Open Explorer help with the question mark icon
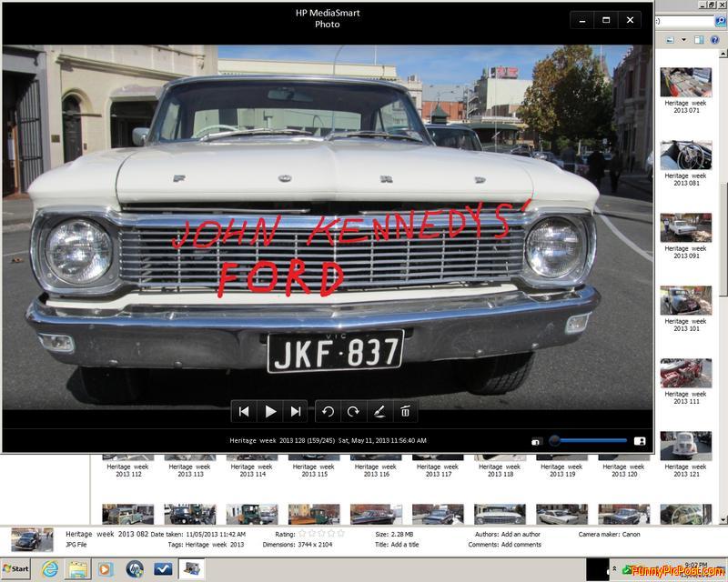The width and height of the screenshot is (728, 582). click(714, 40)
